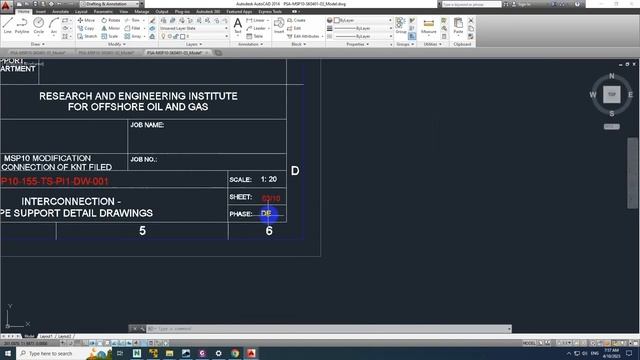Switch to the Home ribbon tab
640x360 pixels.
[x=23, y=11]
